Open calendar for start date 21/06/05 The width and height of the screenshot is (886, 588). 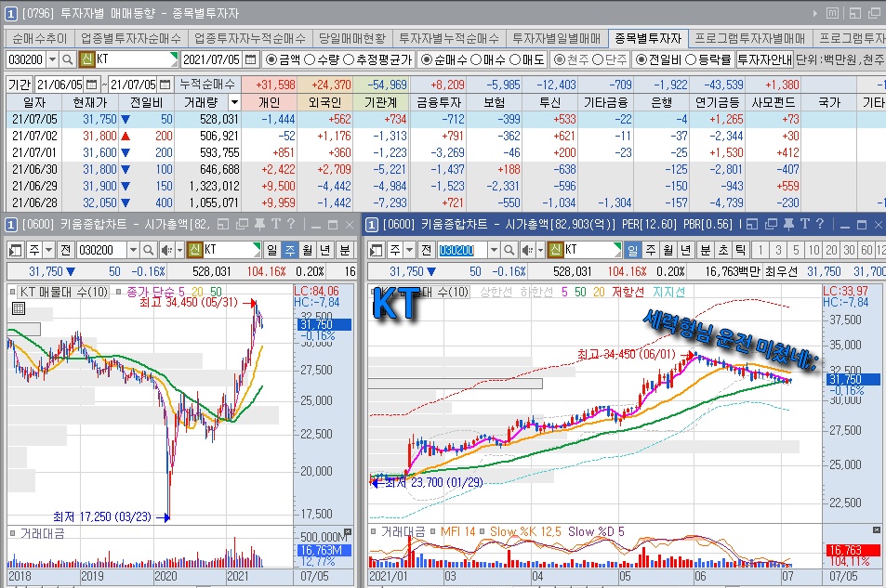click(x=91, y=85)
